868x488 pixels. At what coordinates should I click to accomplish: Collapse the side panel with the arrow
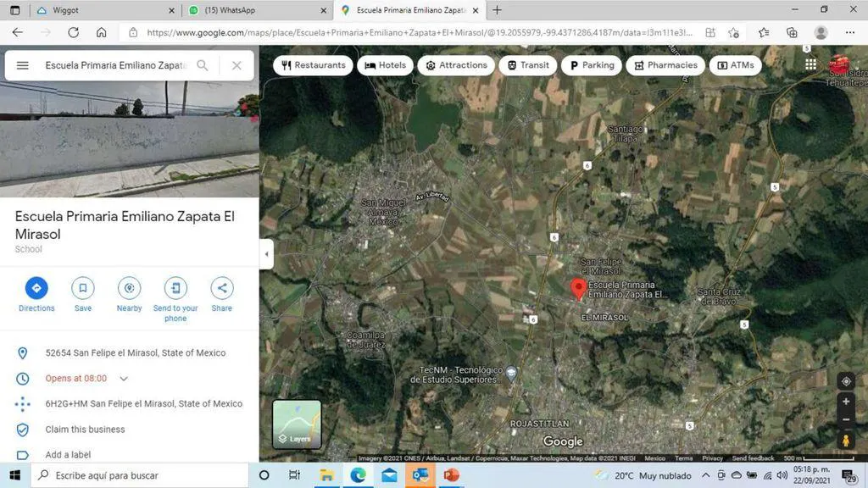pos(266,254)
